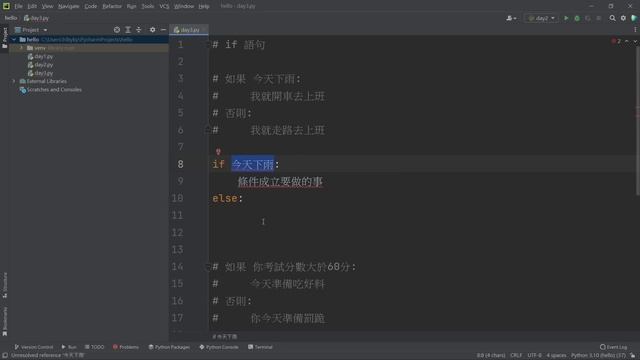Click the CRLF line separator in status bar
The height and width of the screenshot is (360, 640).
coord(516,356)
